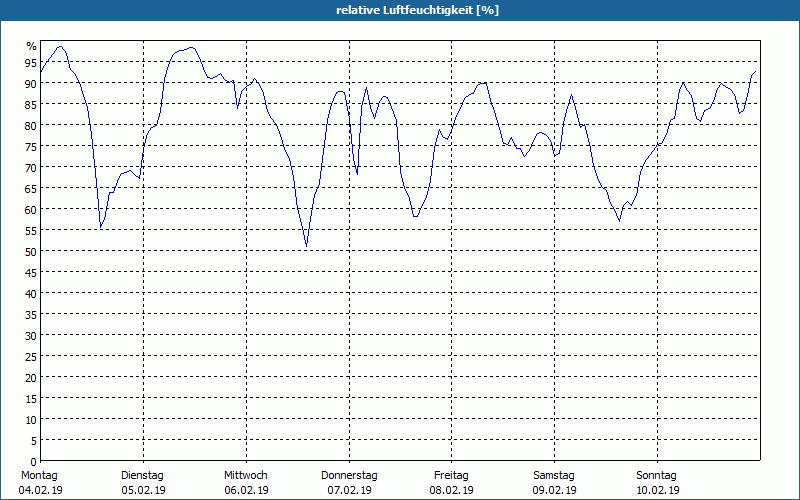800x500 pixels.
Task: Click the 'Freitag' day label
Action: point(451,476)
